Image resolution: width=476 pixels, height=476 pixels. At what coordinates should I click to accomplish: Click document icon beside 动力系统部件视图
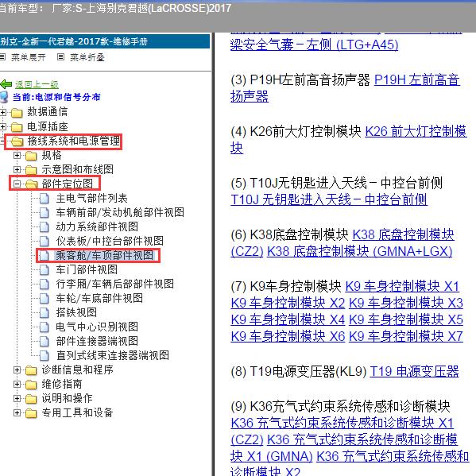[45, 227]
